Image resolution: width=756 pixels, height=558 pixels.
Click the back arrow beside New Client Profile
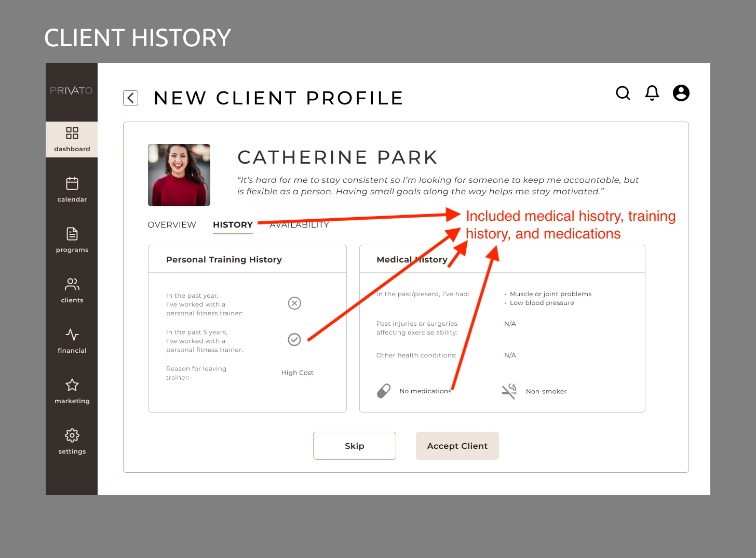[x=130, y=98]
